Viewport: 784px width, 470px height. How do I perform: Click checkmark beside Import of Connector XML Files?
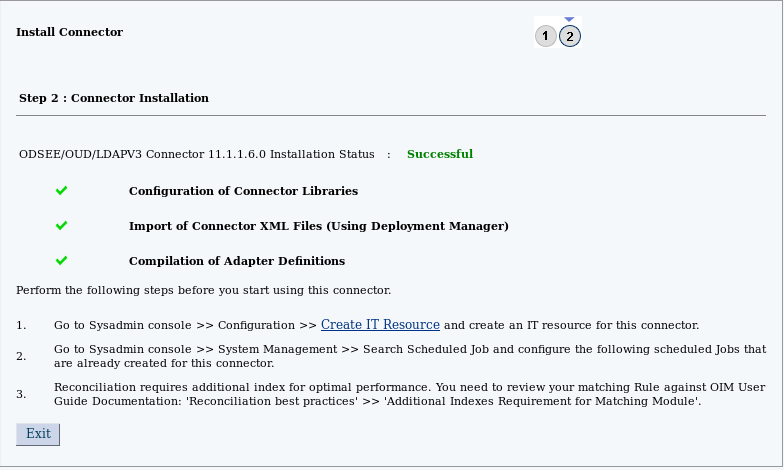tap(62, 226)
